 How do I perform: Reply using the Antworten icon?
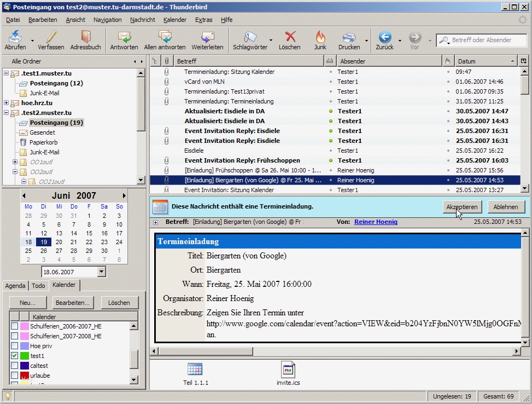(x=124, y=40)
